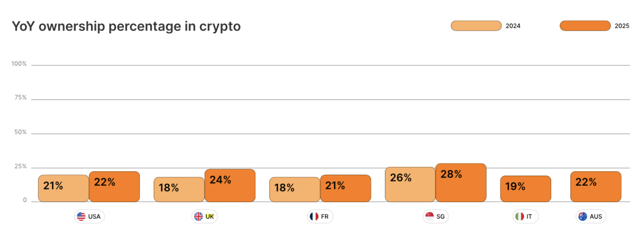Screen dimensions: 644x230
Task: Click the France 2025 bar showing 21%
Action: 346,188
